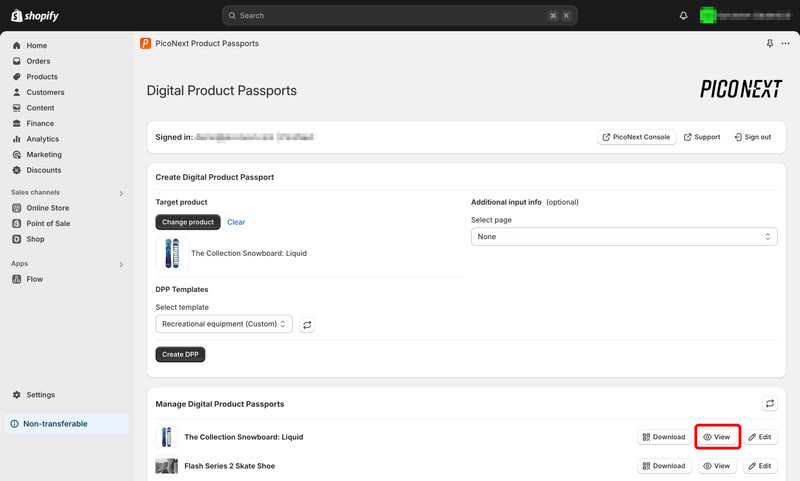Refresh DPP templates with the sync icon
This screenshot has height=481, width=800.
pyautogui.click(x=308, y=325)
